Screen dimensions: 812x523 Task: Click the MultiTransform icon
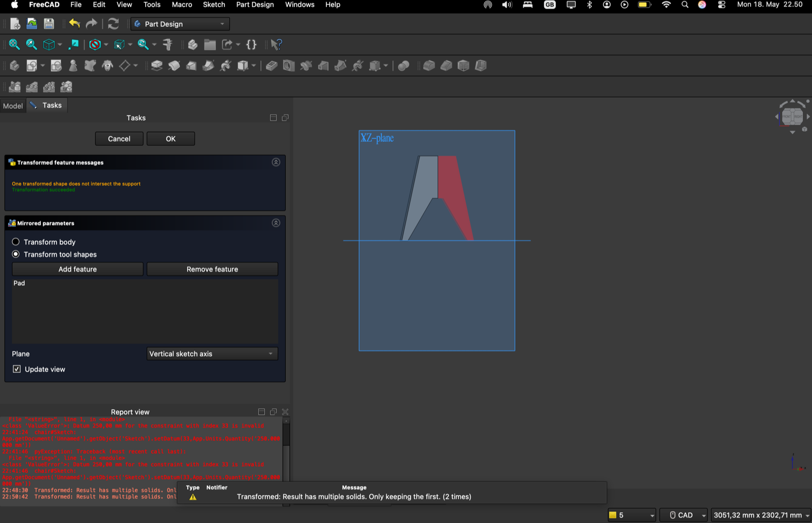point(66,87)
